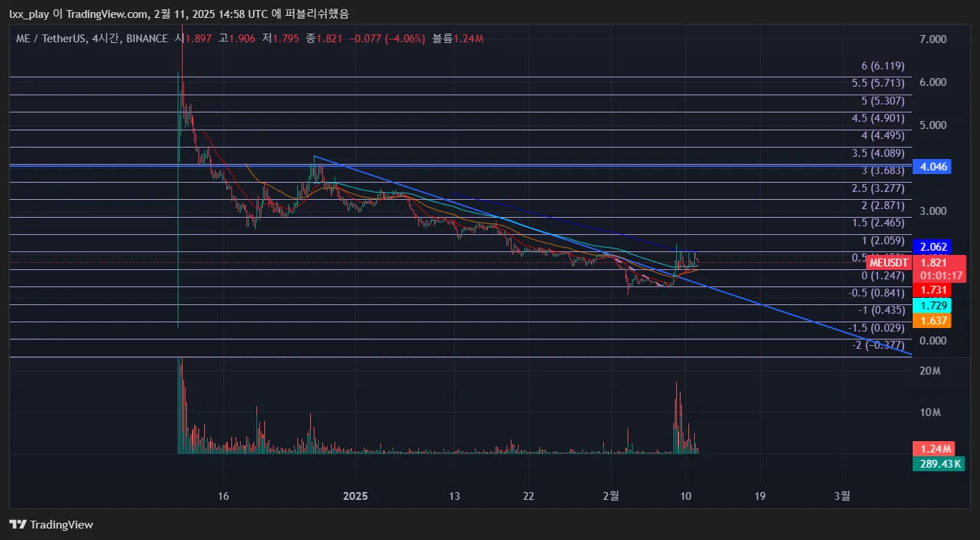Click the TradingView logo at bottom left
This screenshot has width=980, height=540.
[x=51, y=524]
